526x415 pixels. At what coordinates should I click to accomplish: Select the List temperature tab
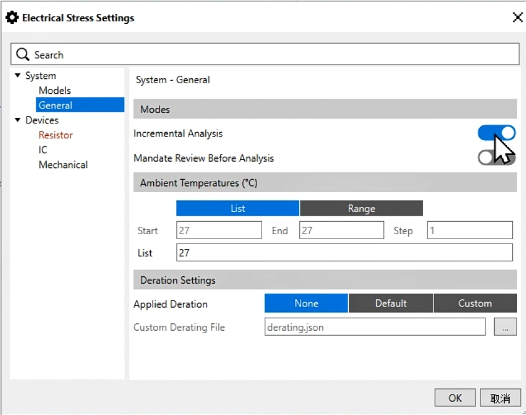pos(238,208)
